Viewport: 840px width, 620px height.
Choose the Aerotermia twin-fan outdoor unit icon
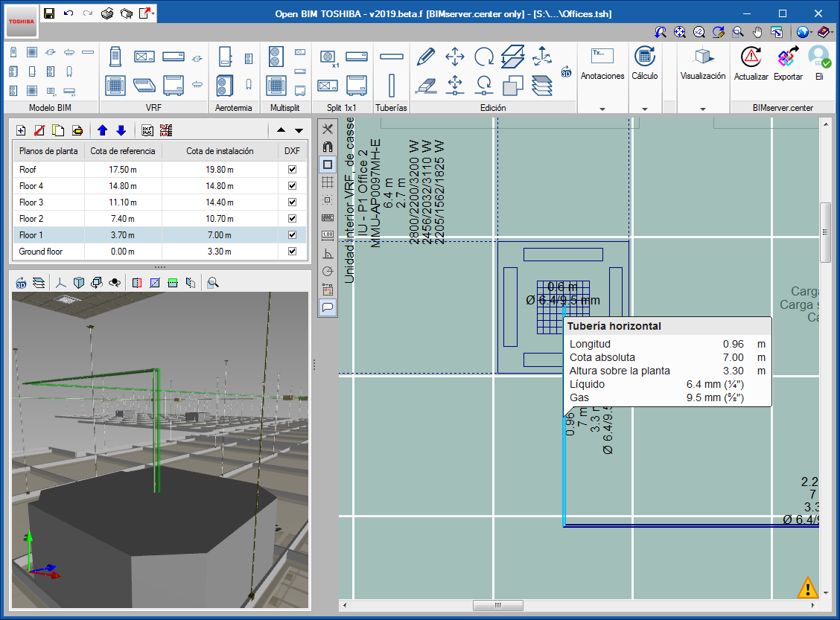pyautogui.click(x=225, y=85)
